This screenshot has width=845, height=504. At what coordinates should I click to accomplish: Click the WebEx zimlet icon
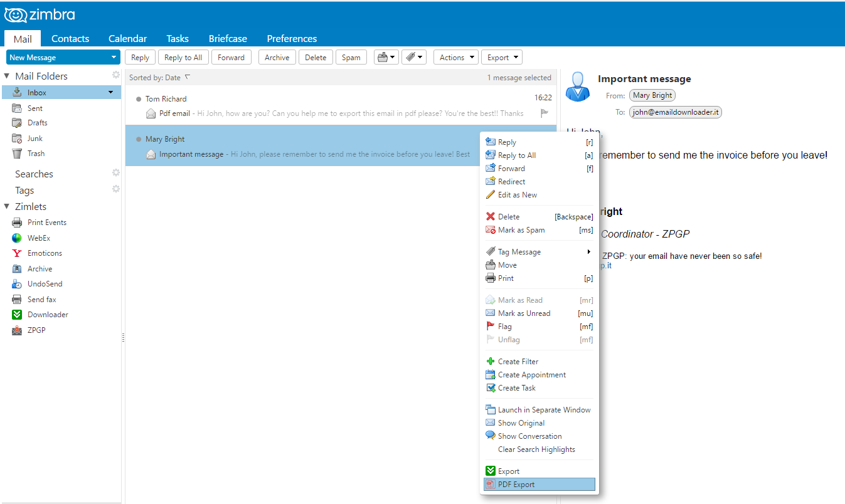[17, 238]
